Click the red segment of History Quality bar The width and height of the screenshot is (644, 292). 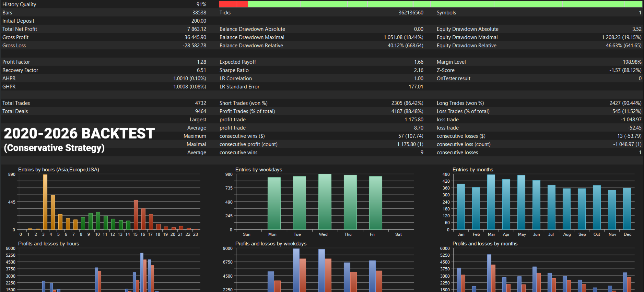click(233, 4)
